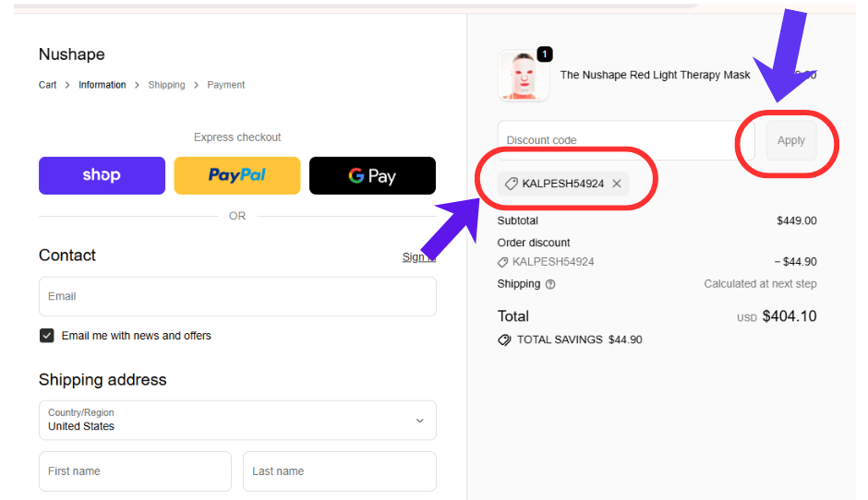Pay with Shop Pay express checkout
Image resolution: width=868 pixels, height=500 pixels.
pyautogui.click(x=102, y=175)
